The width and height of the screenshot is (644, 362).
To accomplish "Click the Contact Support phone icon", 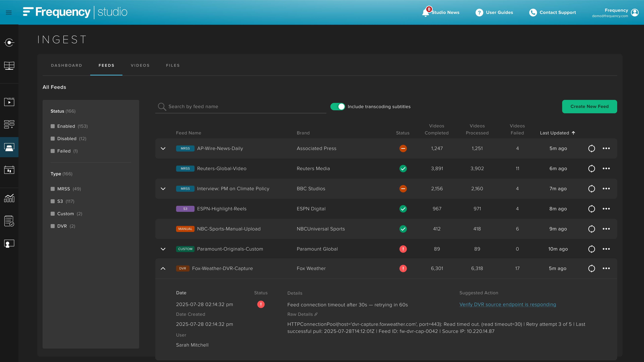I will point(533,13).
